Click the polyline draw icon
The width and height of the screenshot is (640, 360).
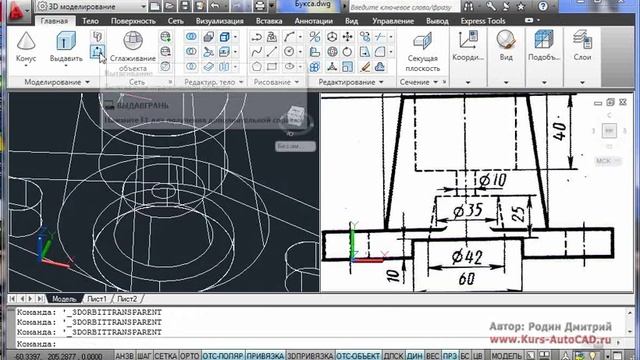click(x=256, y=37)
